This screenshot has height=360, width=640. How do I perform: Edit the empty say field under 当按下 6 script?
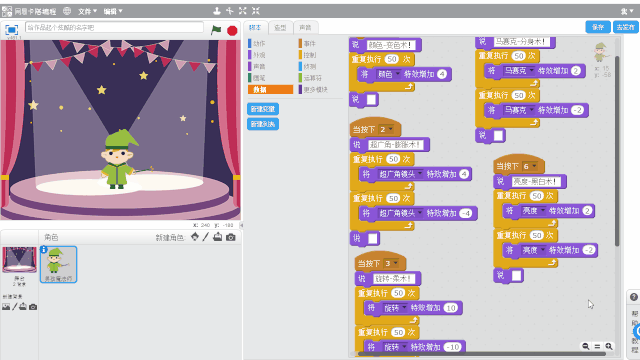click(x=517, y=276)
